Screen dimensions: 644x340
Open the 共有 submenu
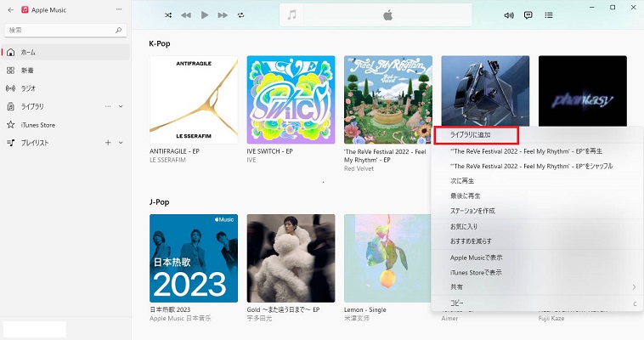(537, 287)
